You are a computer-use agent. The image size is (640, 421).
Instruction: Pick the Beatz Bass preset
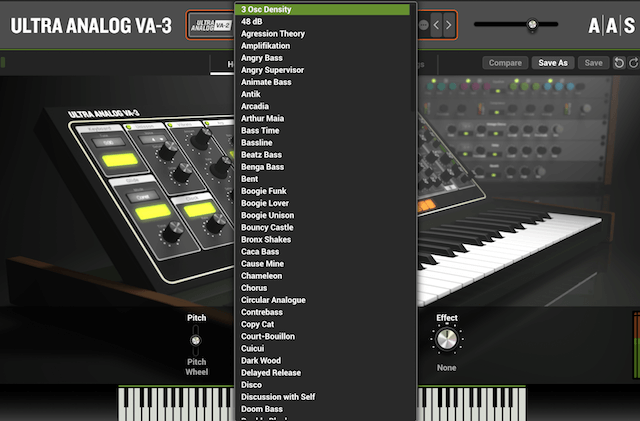(322, 155)
